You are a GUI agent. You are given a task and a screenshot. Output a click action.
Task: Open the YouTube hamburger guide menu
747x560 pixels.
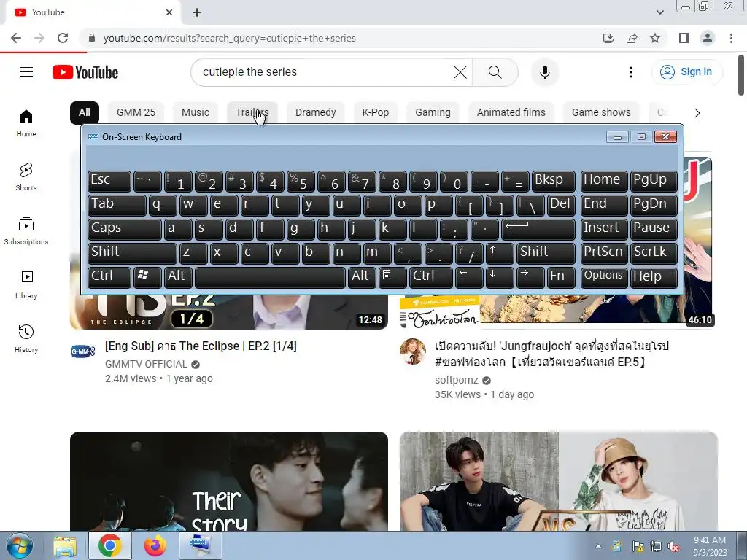click(x=26, y=72)
